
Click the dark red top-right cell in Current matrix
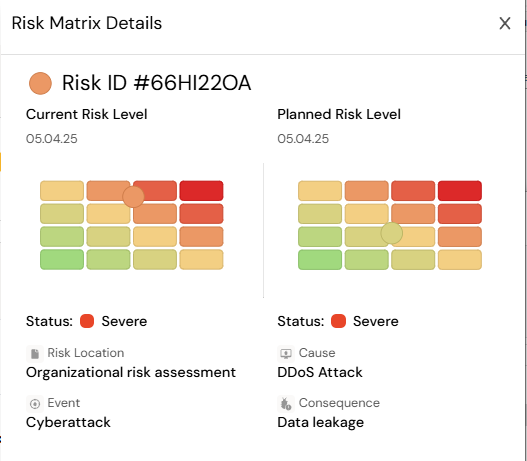pos(201,191)
